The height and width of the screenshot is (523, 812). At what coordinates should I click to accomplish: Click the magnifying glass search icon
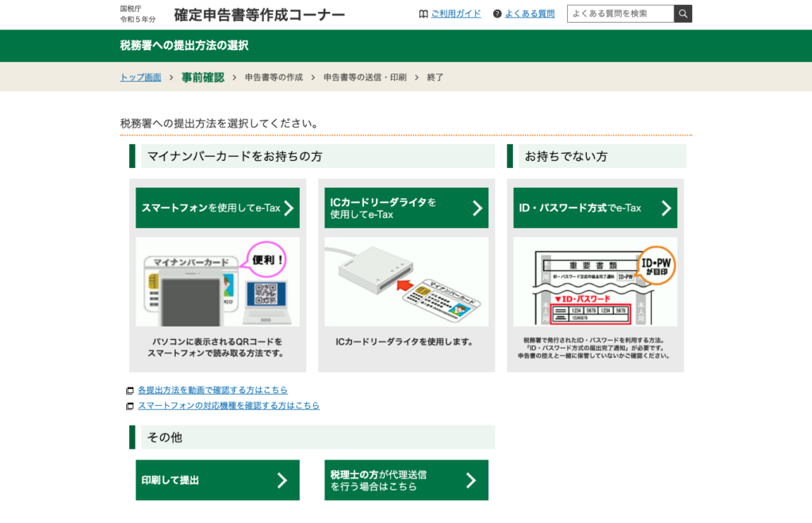[683, 13]
